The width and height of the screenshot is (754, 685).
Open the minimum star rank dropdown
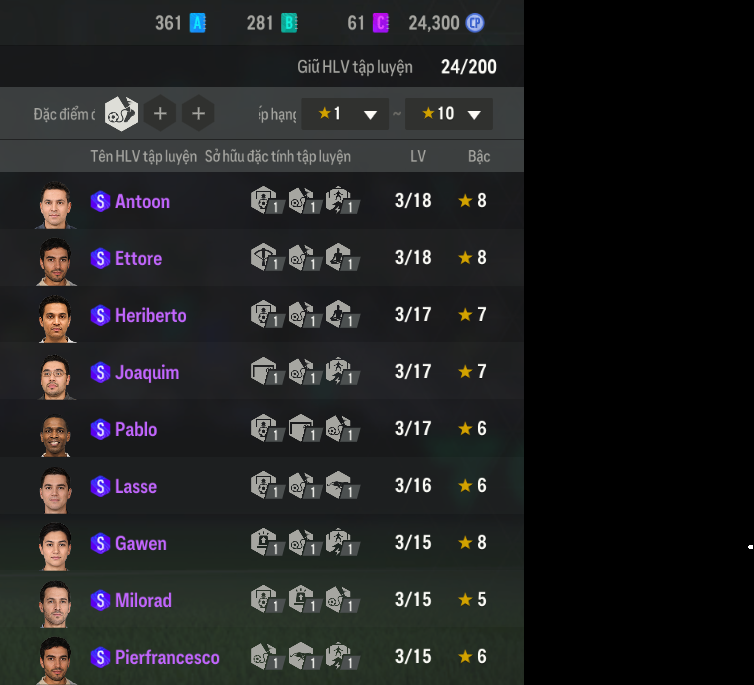coord(345,114)
